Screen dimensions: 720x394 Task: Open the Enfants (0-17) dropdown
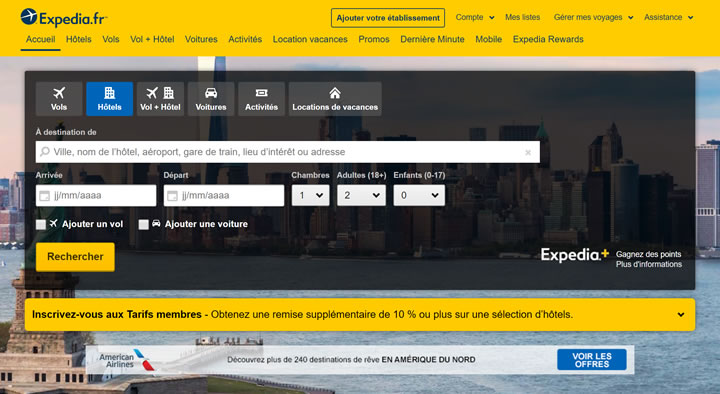pos(419,195)
